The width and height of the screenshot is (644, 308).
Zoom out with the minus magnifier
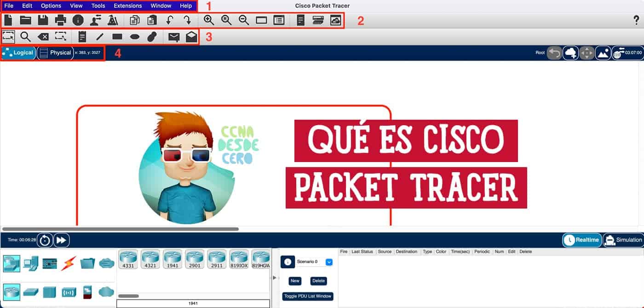(x=244, y=20)
